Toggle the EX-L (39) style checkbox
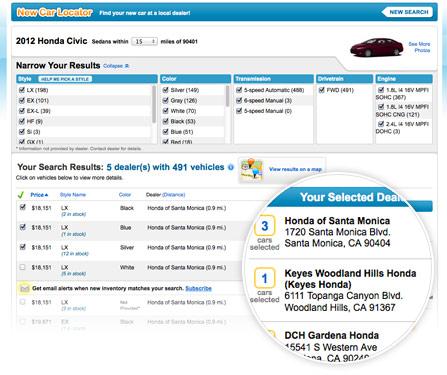The height and width of the screenshot is (375, 447). 22,111
